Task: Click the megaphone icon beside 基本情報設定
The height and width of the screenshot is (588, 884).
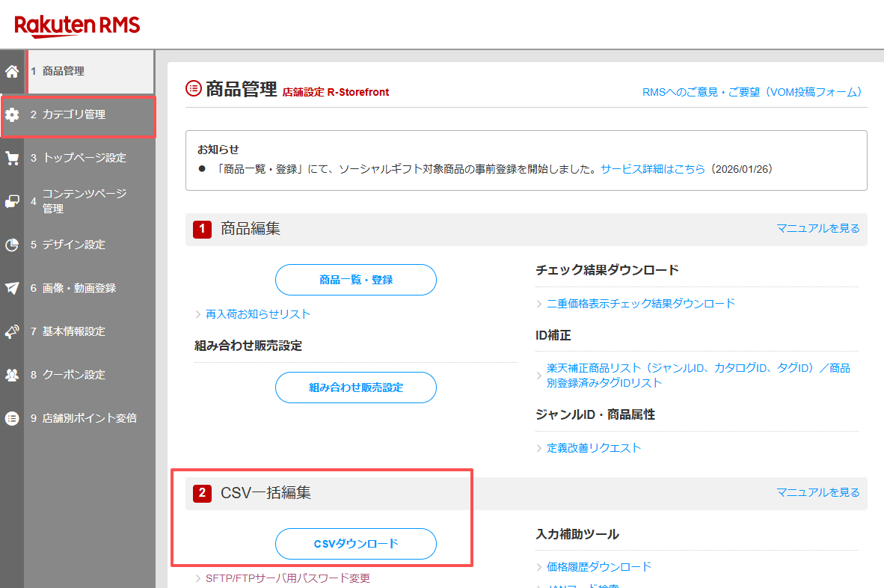Action: (12, 331)
